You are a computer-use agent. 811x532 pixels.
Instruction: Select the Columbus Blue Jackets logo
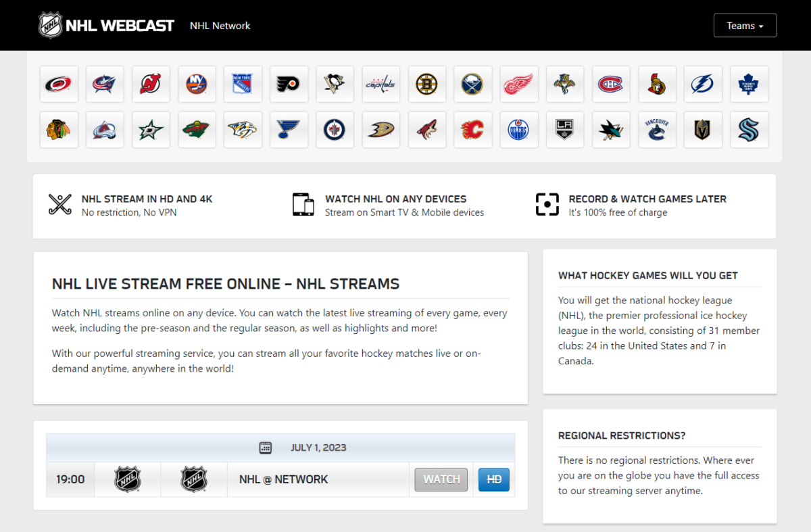[x=105, y=84]
